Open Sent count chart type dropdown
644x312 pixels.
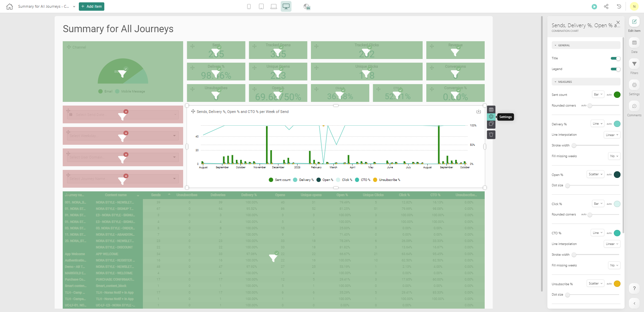click(598, 95)
